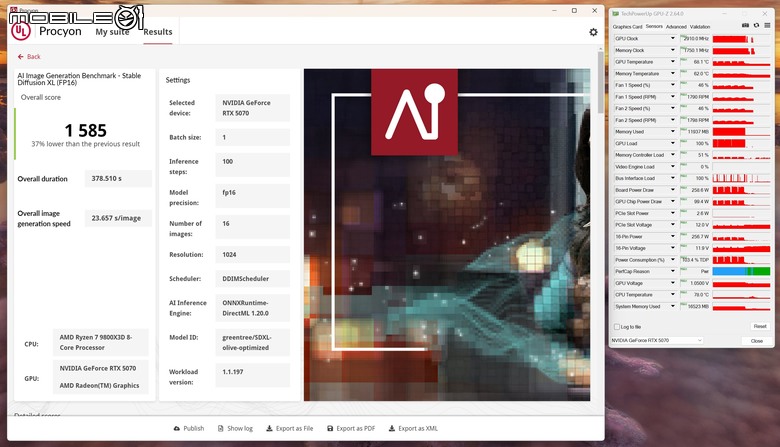Open the Validation tab in GPU-Z
Viewport: 780px width, 447px height.
pos(700,27)
